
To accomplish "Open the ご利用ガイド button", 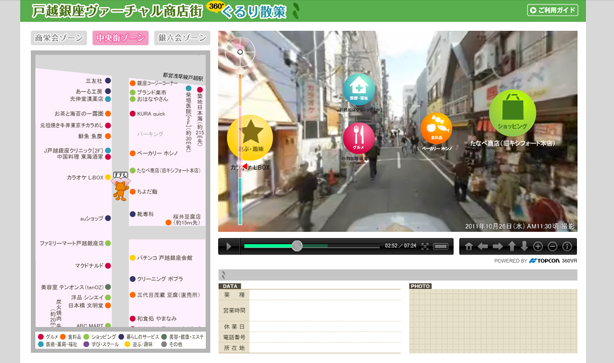I will point(553,10).
